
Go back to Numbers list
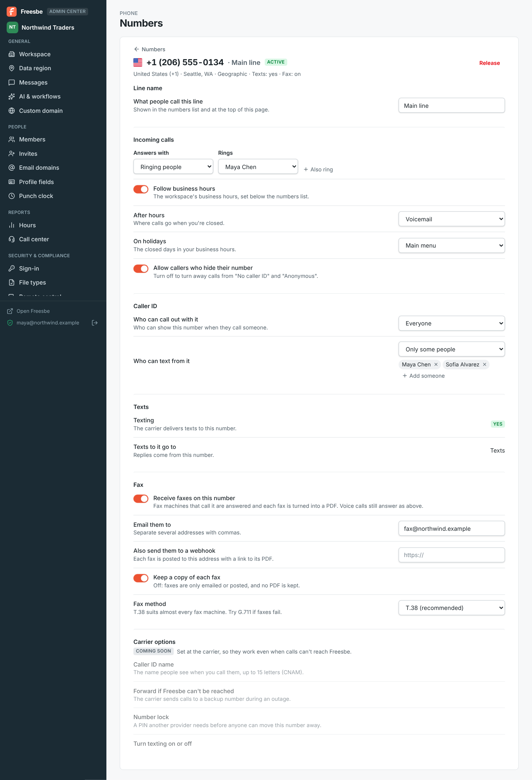149,49
